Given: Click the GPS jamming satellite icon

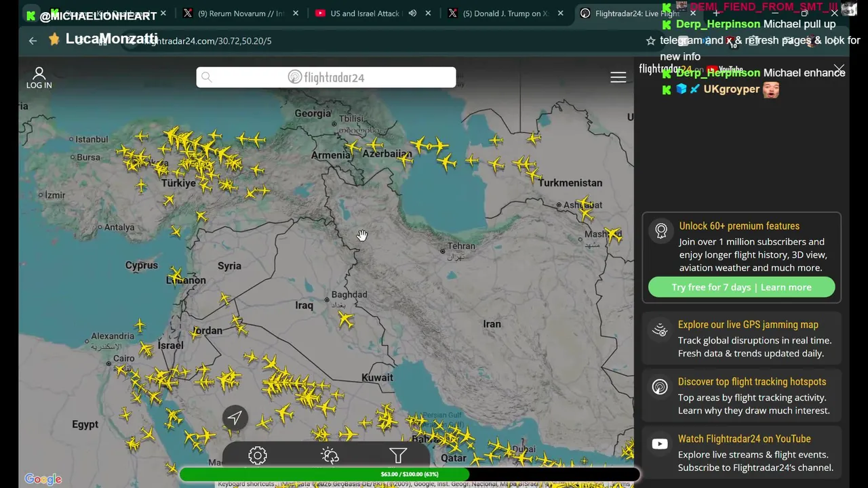Looking at the screenshot, I should (660, 330).
